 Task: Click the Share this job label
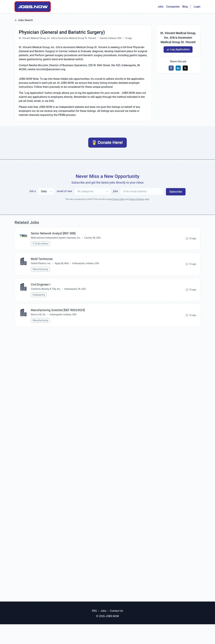point(178,62)
